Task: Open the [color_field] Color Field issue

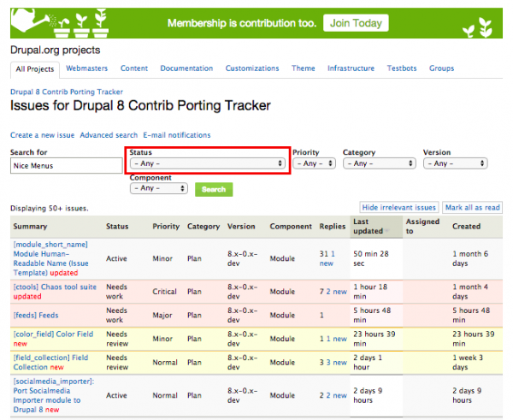Action: [53, 334]
